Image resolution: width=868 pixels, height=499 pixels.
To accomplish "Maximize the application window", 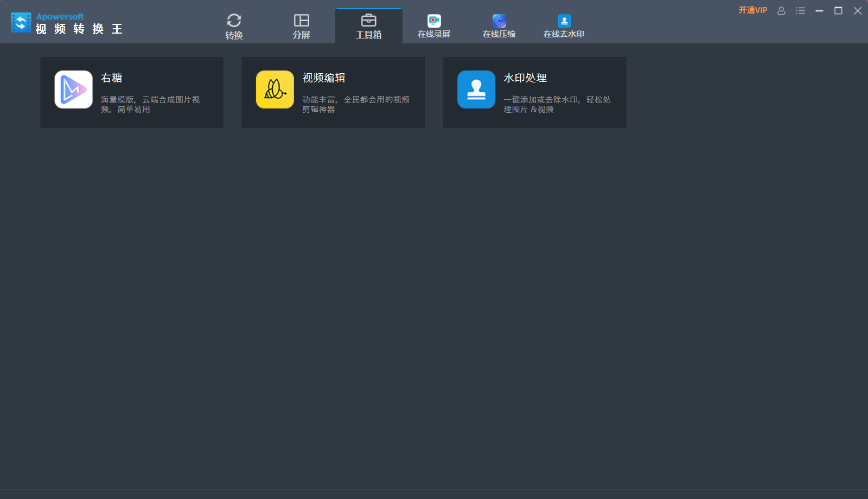I will tap(838, 11).
